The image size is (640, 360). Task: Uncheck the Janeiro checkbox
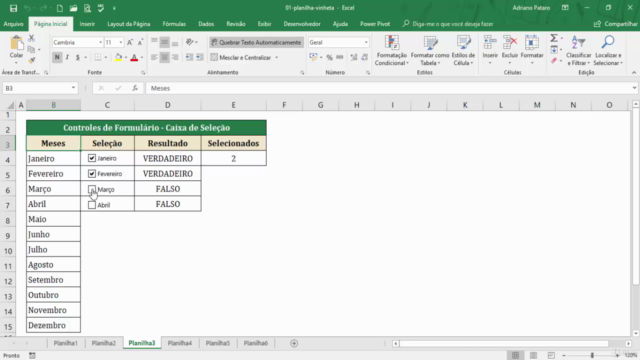92,158
